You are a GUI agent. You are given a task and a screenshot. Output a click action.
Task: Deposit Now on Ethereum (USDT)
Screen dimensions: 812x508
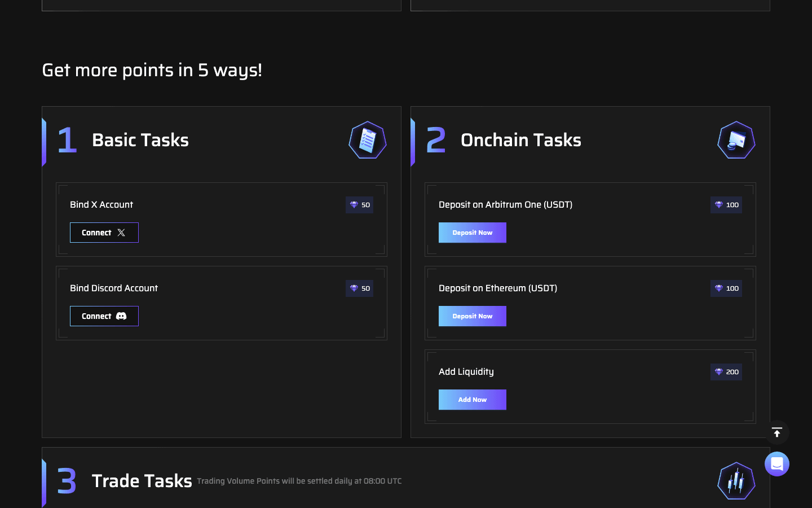473,316
